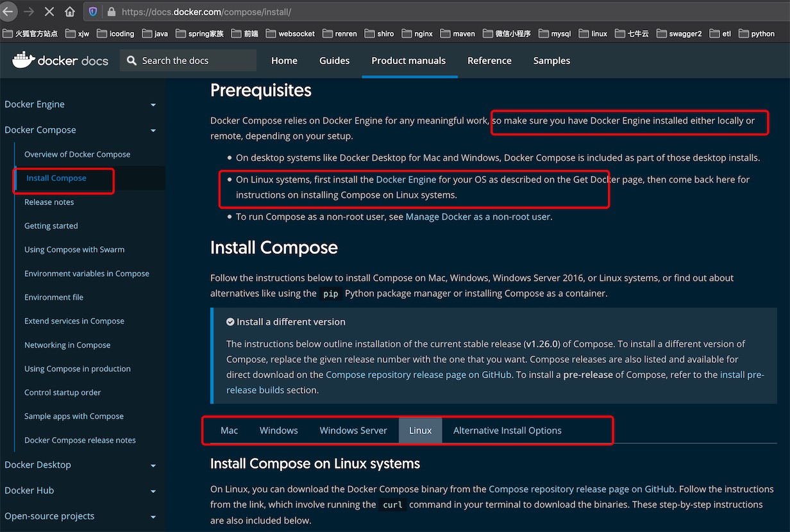This screenshot has width=790, height=532.
Task: Open the websocket bookmark folder
Action: pos(290,33)
